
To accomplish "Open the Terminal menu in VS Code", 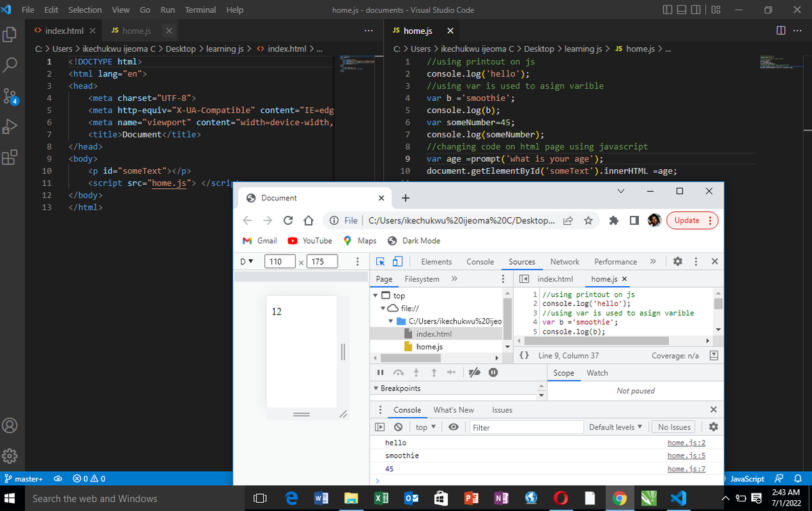I will 200,10.
